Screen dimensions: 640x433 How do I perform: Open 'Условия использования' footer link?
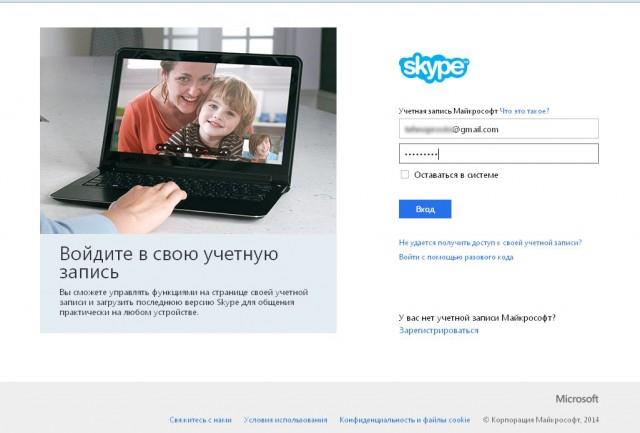(x=285, y=420)
